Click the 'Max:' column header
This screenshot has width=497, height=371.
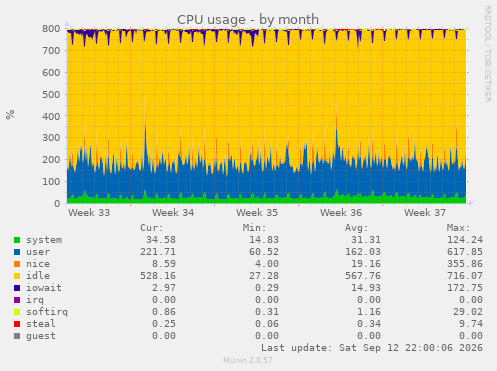(458, 228)
